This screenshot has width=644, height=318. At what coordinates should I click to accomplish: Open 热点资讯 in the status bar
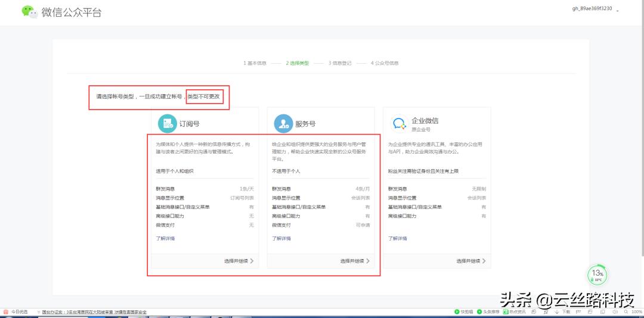(514, 312)
